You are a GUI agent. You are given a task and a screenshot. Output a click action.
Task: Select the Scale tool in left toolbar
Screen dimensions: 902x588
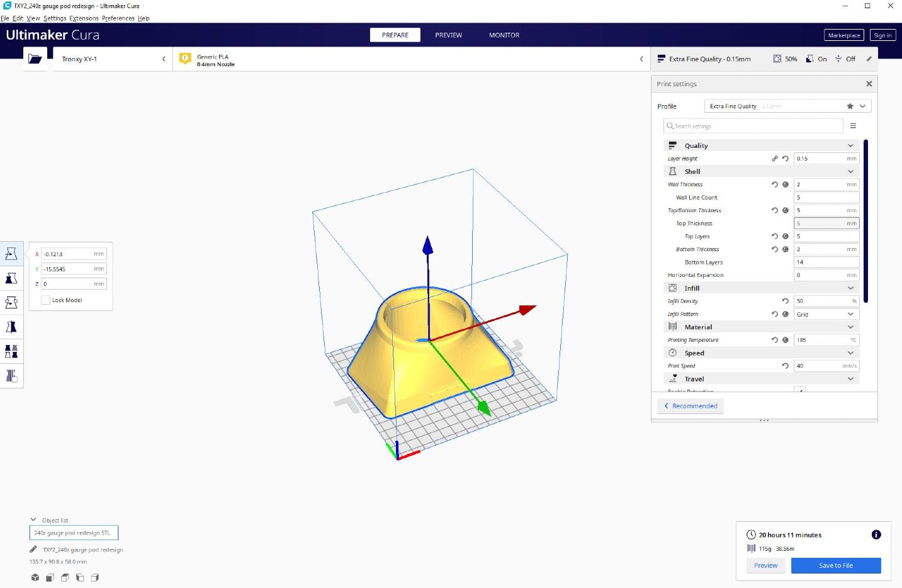coord(11,278)
